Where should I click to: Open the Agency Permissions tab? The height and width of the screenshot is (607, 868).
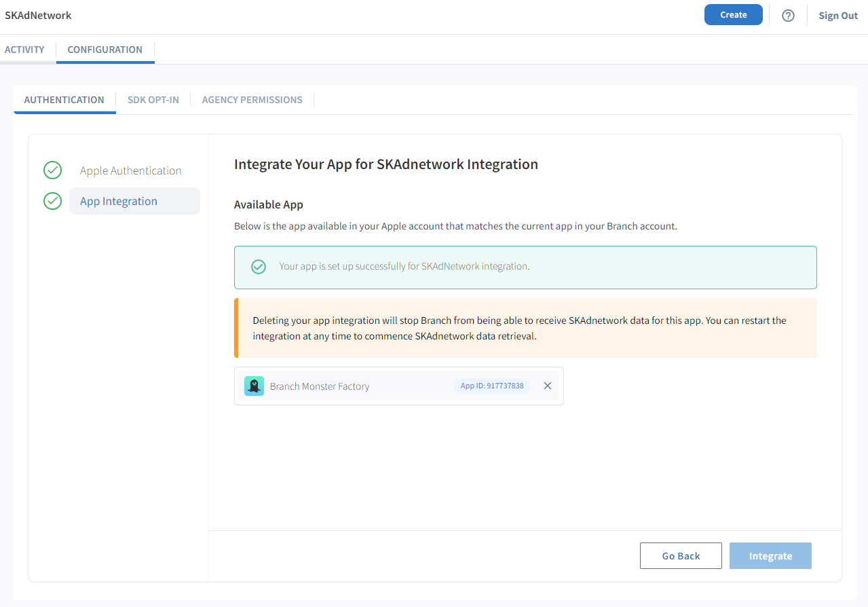pos(252,100)
